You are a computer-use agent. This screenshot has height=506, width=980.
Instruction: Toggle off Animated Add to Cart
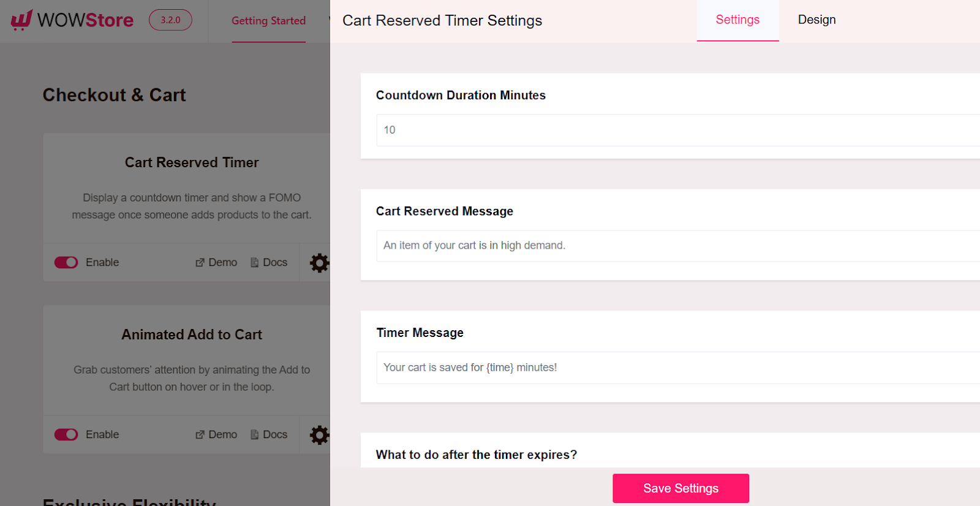pos(66,434)
